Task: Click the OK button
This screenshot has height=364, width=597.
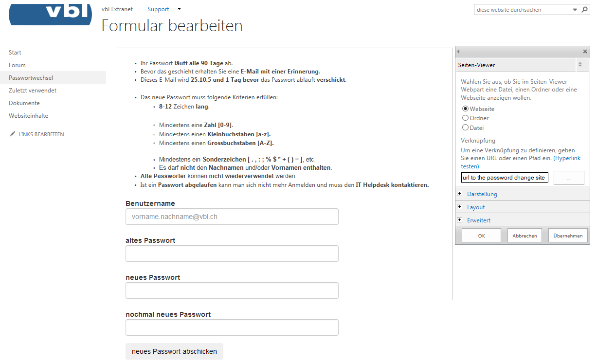Action: [x=481, y=236]
